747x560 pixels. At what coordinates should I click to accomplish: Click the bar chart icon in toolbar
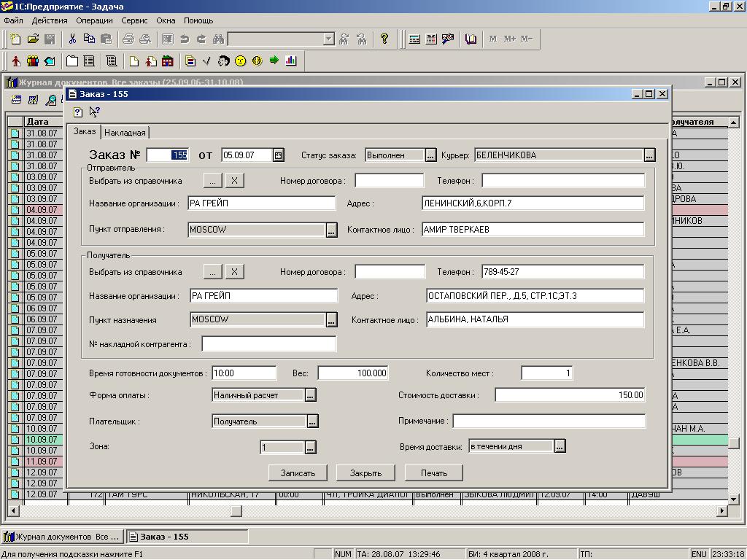291,61
